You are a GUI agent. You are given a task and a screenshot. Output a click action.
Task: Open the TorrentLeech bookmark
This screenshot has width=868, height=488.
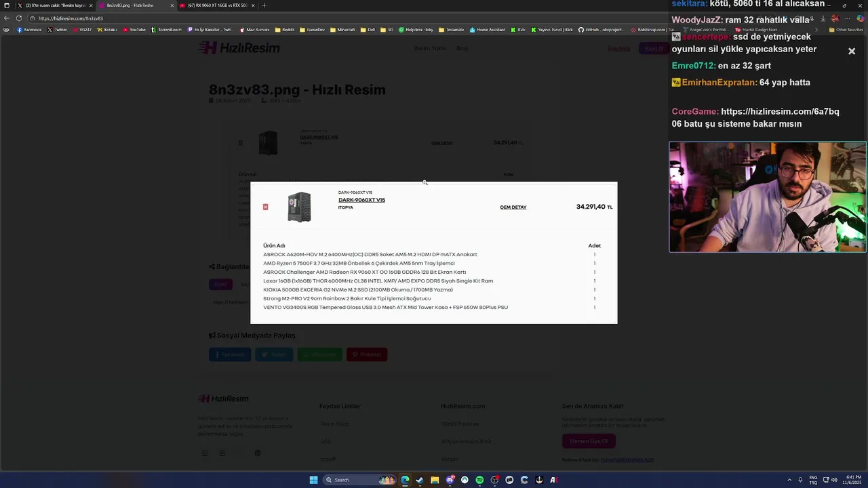point(166,30)
